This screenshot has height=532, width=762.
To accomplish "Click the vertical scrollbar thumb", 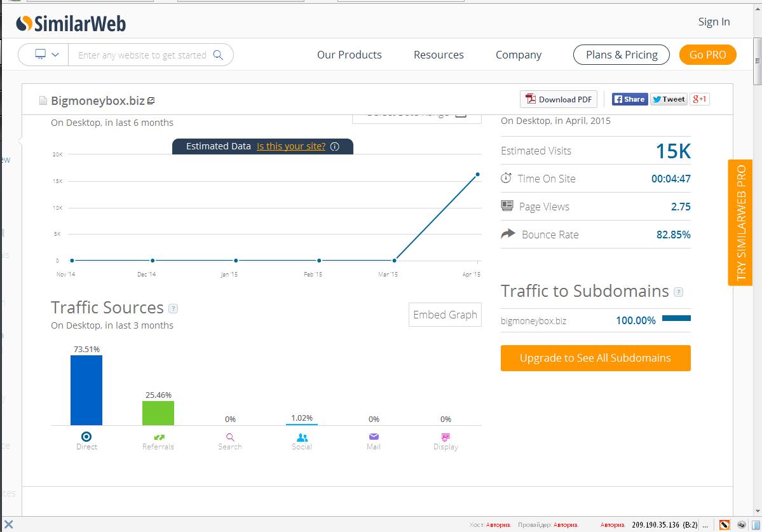I will click(x=757, y=61).
